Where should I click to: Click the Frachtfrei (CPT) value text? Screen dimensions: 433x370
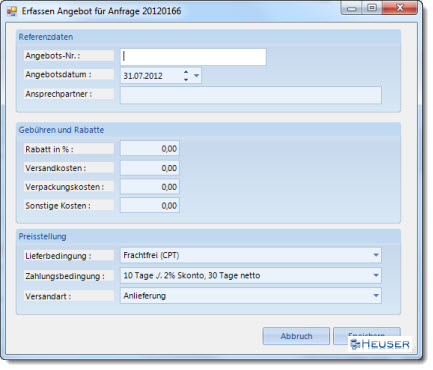click(151, 255)
